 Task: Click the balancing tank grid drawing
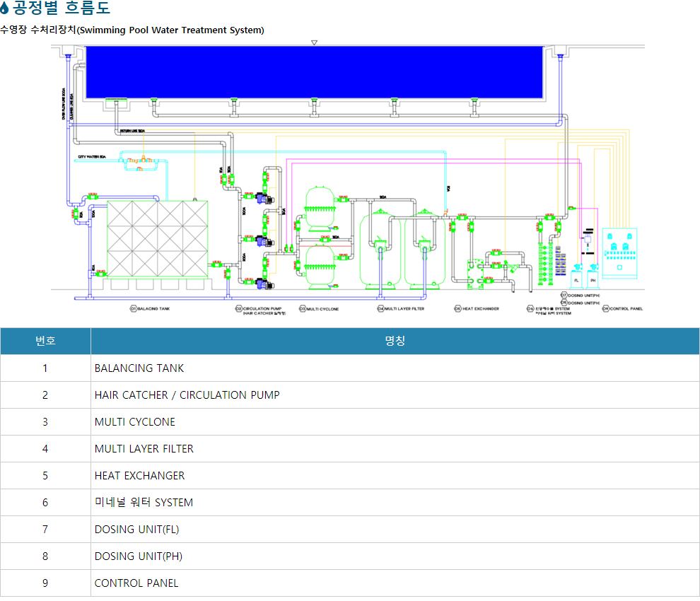pyautogui.click(x=158, y=239)
